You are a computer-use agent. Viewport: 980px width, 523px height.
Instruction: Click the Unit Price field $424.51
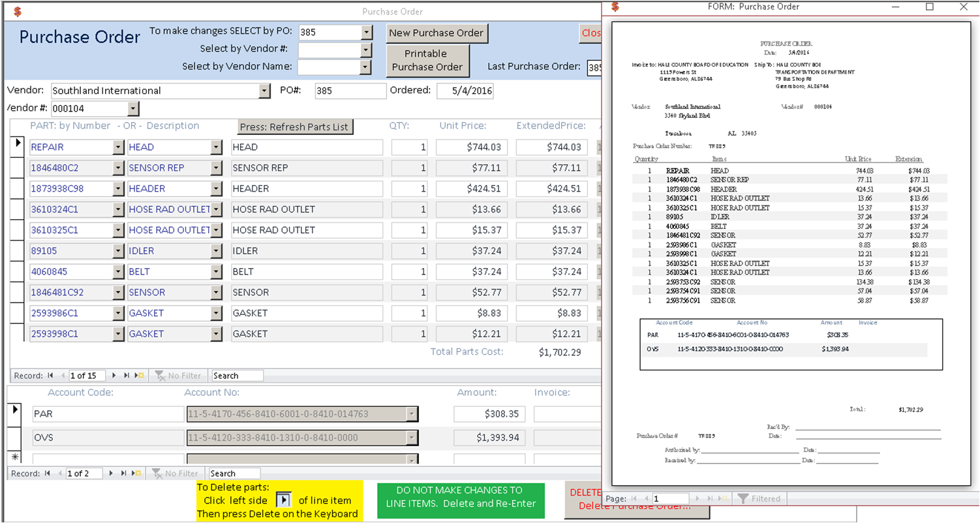tap(472, 189)
